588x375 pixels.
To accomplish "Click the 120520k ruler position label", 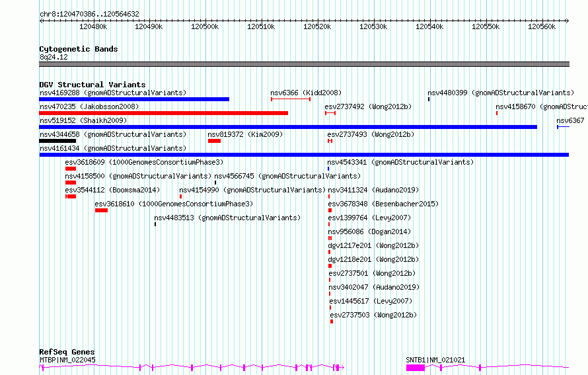I will [x=317, y=26].
